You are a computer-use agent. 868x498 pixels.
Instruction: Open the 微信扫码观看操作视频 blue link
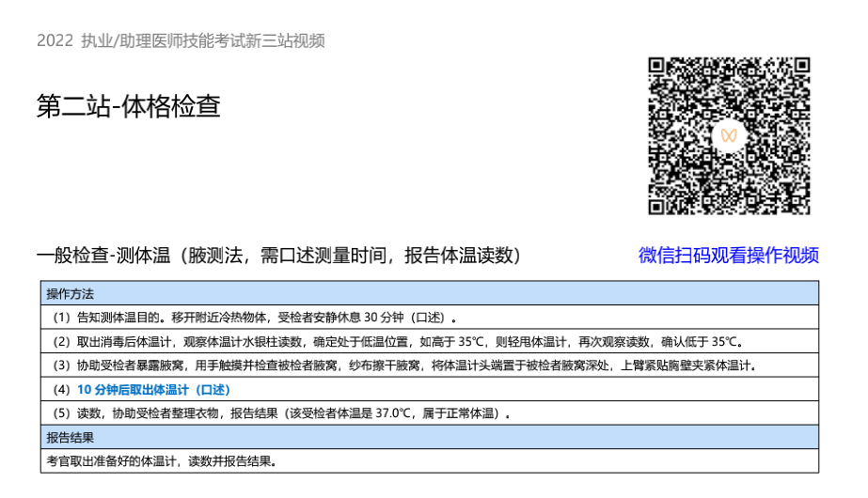(x=729, y=255)
